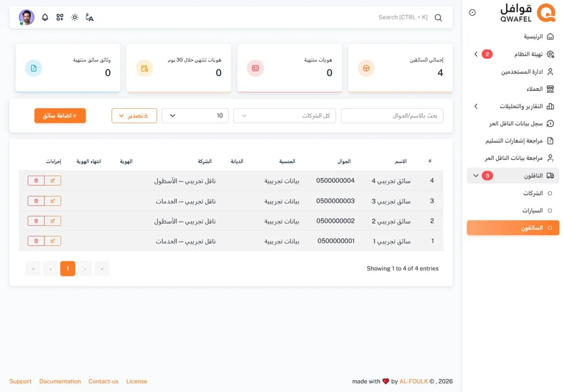Click the هويات منتهية ID card icon
This screenshot has width=564, height=392.
(255, 68)
